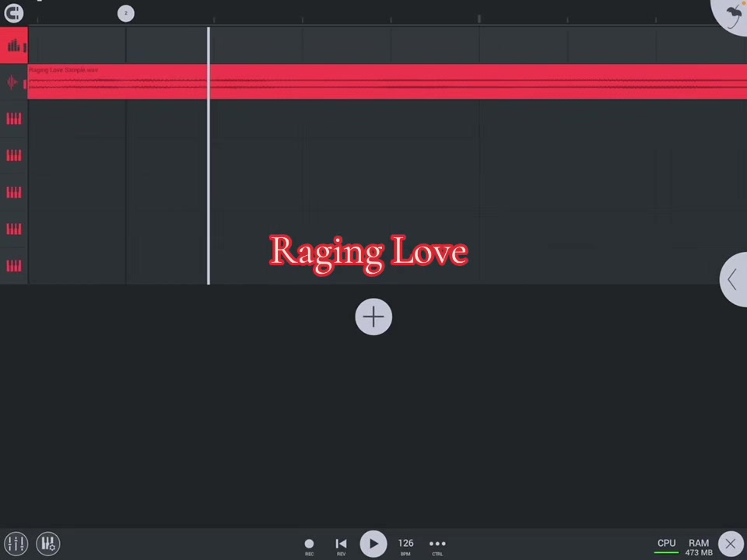
Task: Expand the side panel with the chevron
Action: (x=734, y=279)
